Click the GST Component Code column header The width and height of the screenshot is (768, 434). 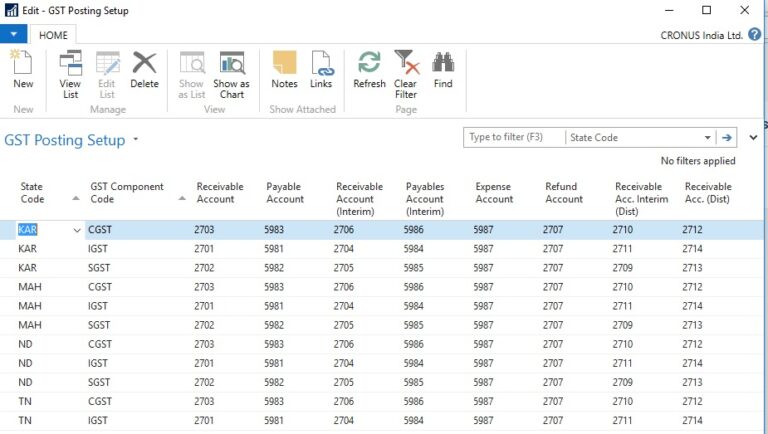[x=127, y=193]
